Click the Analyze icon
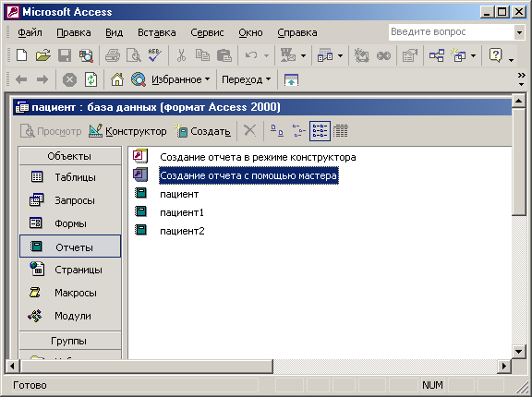This screenshot has height=397, width=532. (x=325, y=55)
